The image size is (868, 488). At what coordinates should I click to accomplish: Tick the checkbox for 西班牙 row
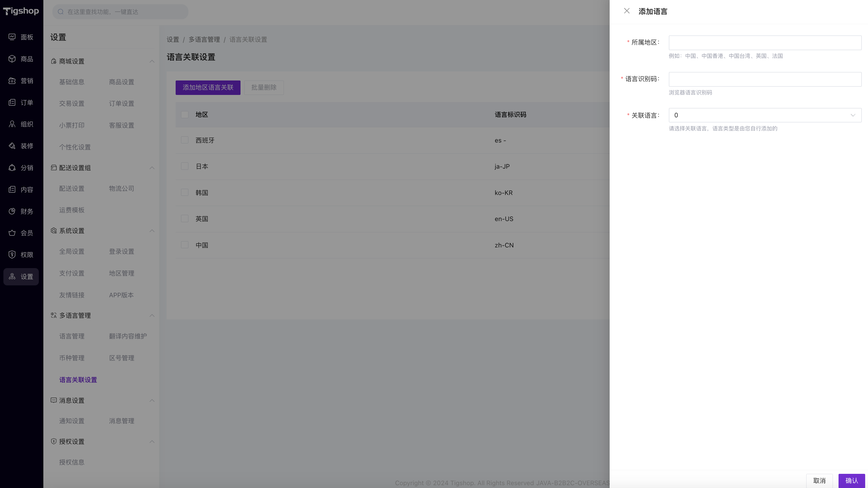(x=185, y=140)
